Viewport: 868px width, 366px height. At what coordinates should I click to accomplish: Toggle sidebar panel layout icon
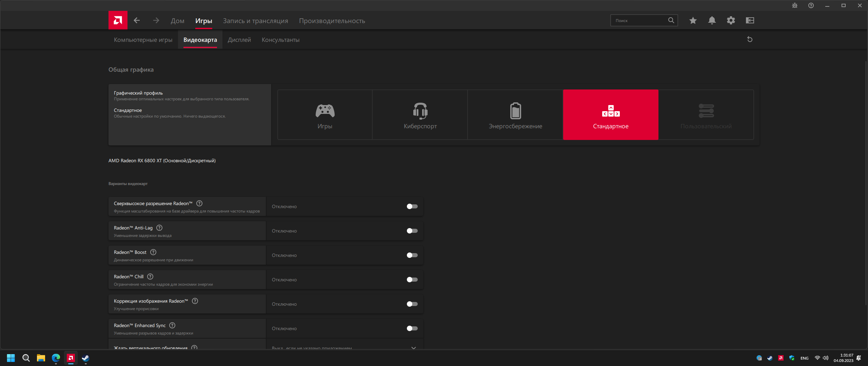click(750, 20)
